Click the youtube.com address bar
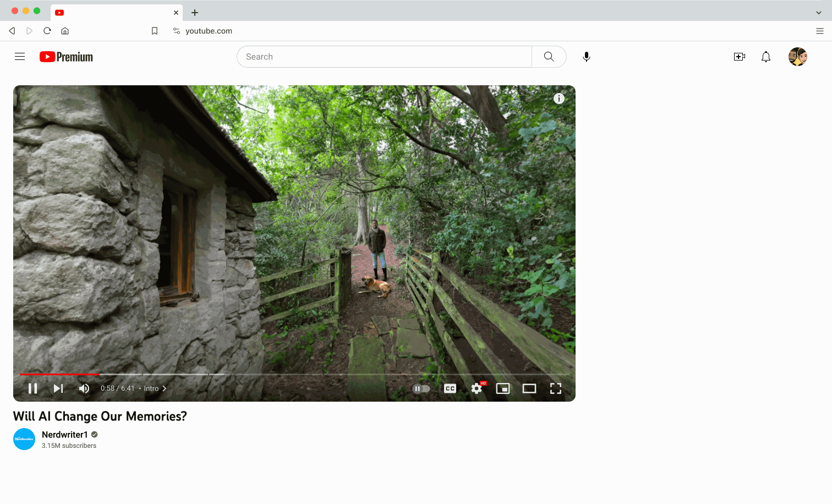832x504 pixels. tap(209, 31)
